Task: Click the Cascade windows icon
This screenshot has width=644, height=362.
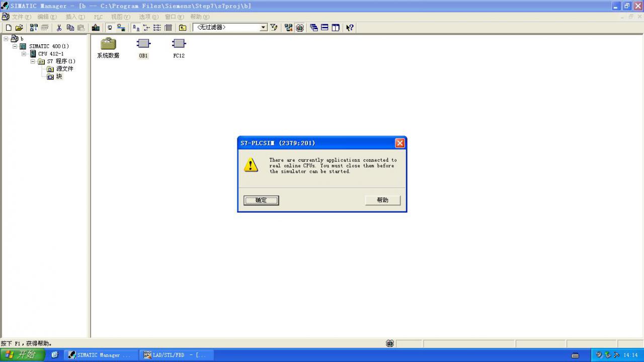Action: click(x=314, y=28)
